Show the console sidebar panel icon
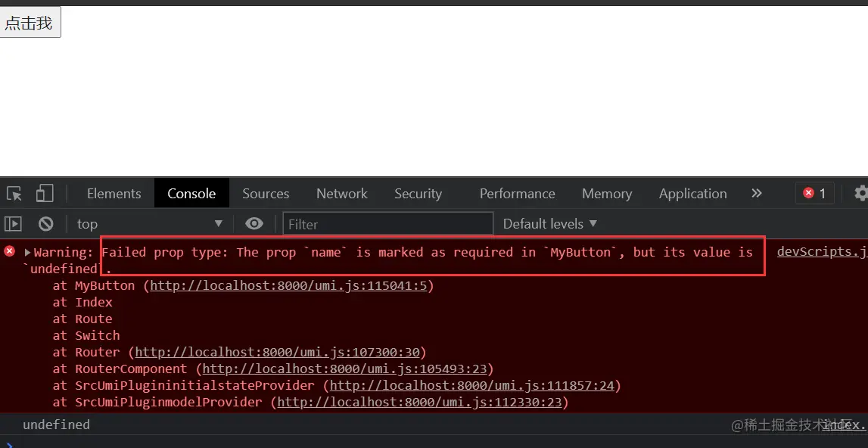The image size is (868, 448). coord(14,224)
